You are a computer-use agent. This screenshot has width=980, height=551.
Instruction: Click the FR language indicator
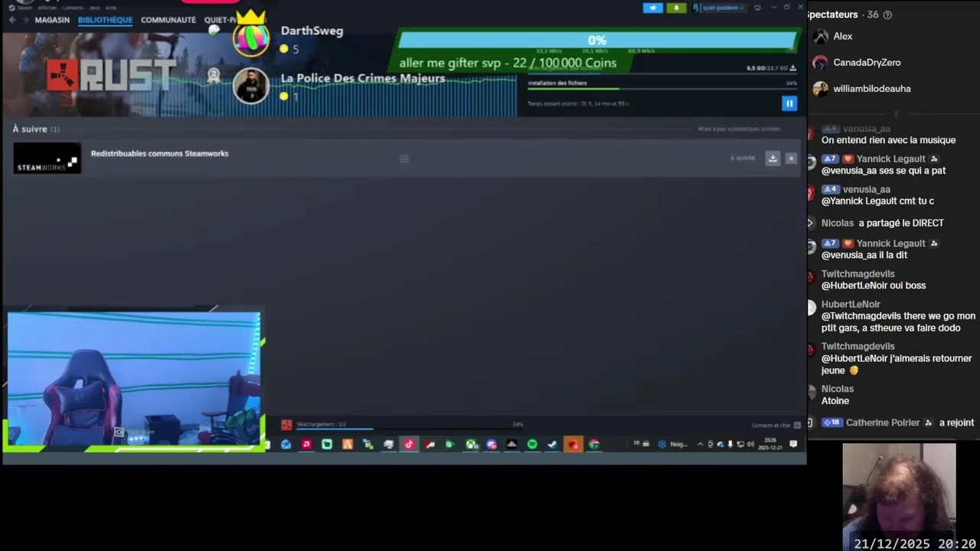636,443
